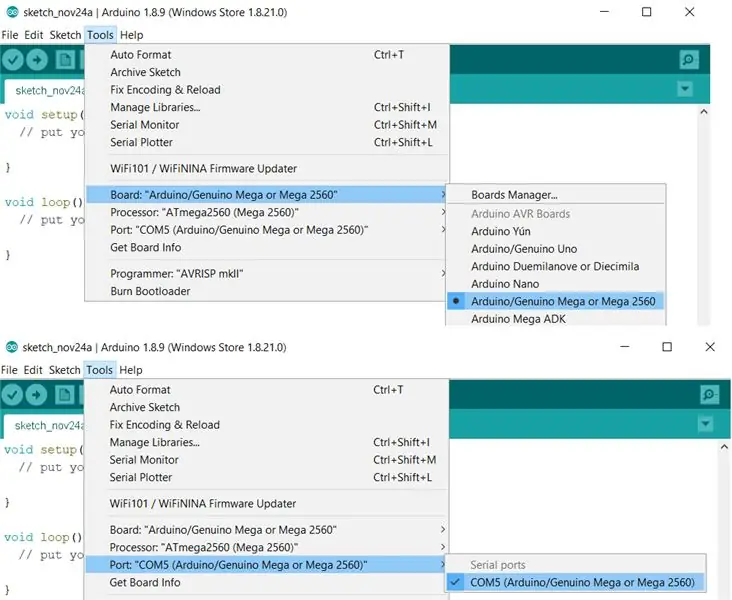
Task: Click Verify checkmark icon in top window
Action: click(13, 60)
